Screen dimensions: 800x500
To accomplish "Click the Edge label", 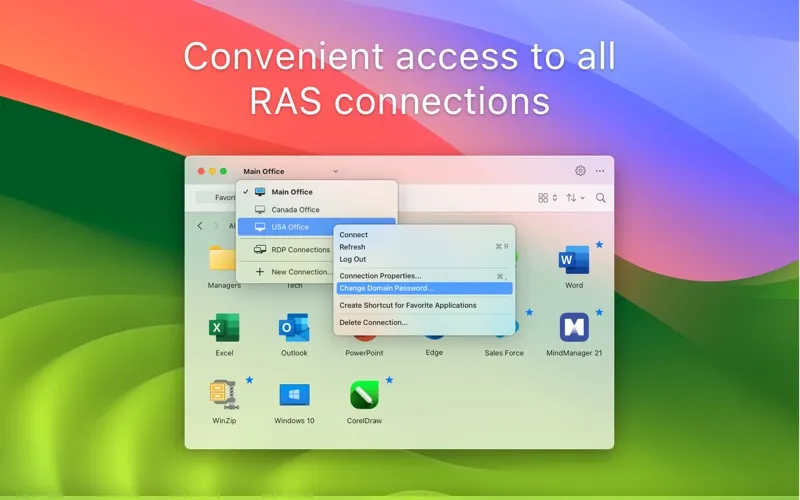I will click(x=434, y=353).
